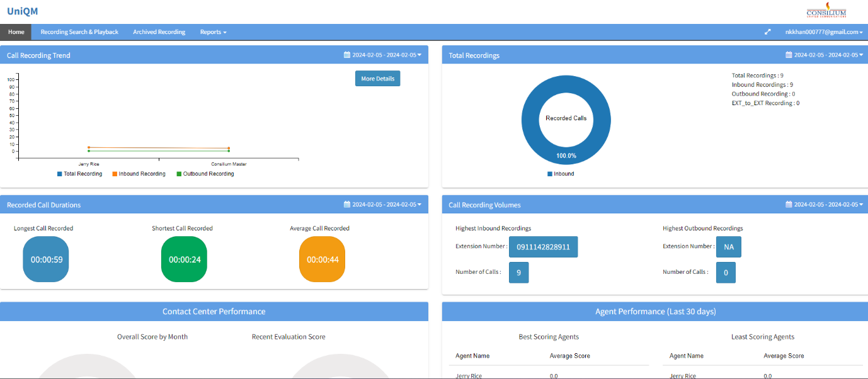The image size is (868, 379).
Task: Click calendar icon in Call Recording Volumes header
Action: click(789, 205)
